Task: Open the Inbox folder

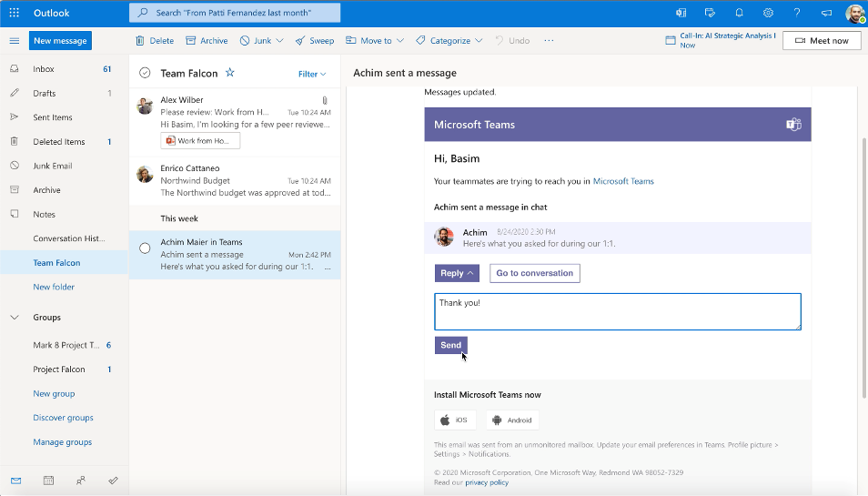Action: coord(65,69)
